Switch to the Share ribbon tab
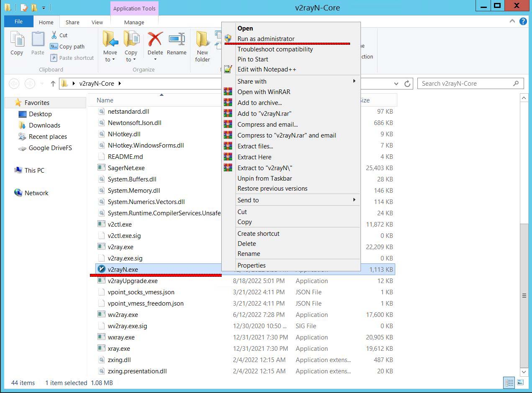Image resolution: width=532 pixels, height=393 pixels. (72, 22)
